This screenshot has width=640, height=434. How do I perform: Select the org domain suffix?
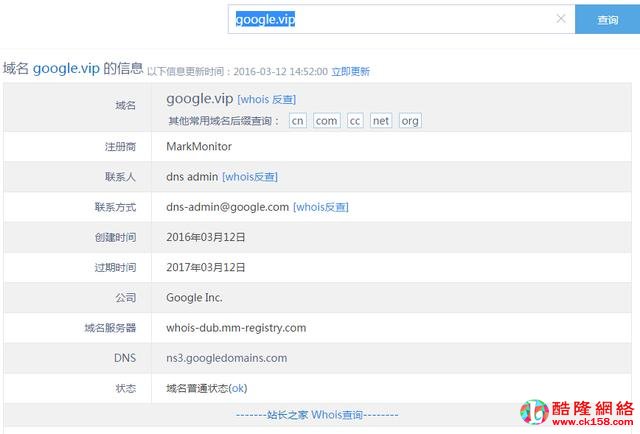[x=410, y=121]
